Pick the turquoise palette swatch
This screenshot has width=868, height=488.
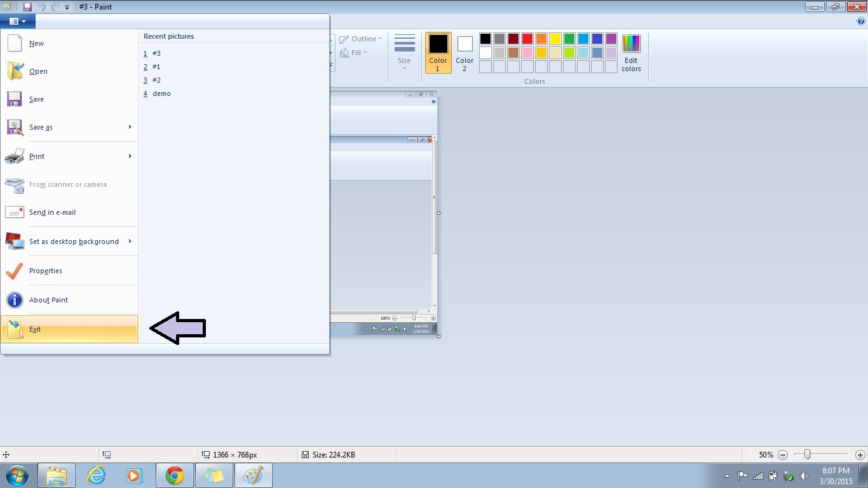point(583,39)
